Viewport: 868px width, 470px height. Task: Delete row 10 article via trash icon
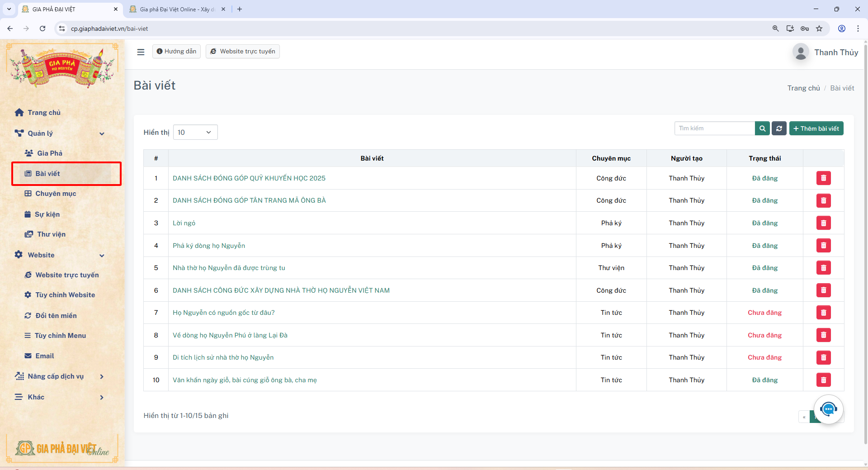pos(823,380)
